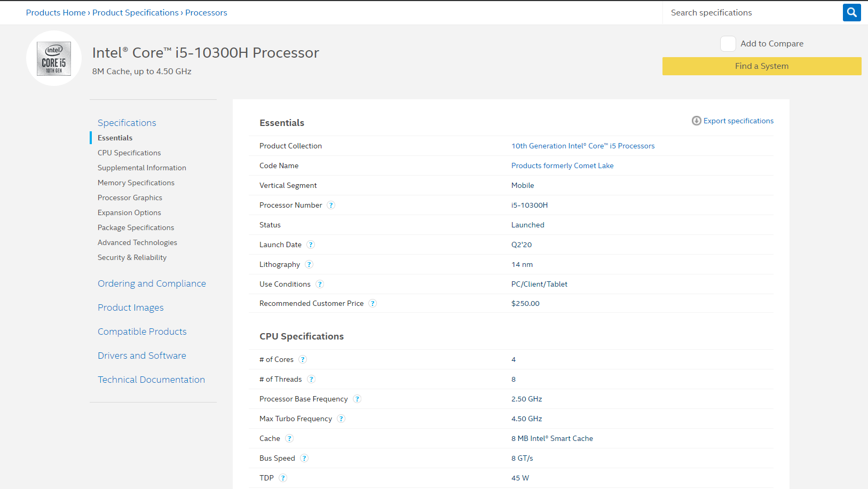Open Technical Documentation section
The height and width of the screenshot is (489, 868).
[151, 380]
